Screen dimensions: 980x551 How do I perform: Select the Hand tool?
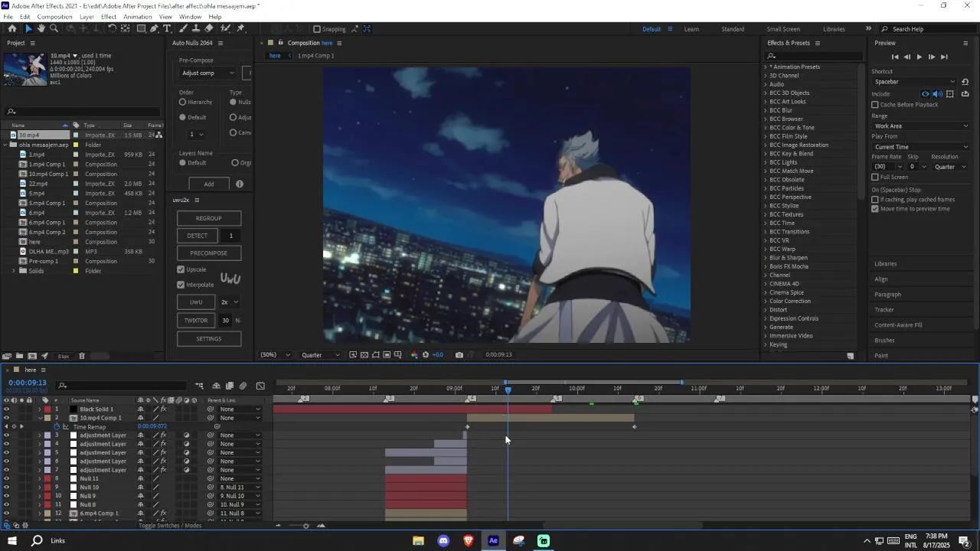[41, 29]
